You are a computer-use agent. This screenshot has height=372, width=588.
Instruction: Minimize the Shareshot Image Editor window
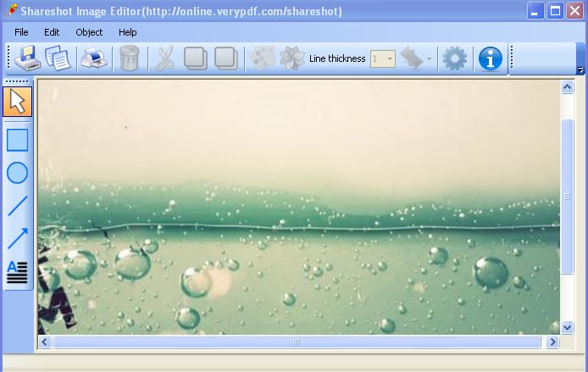click(535, 11)
